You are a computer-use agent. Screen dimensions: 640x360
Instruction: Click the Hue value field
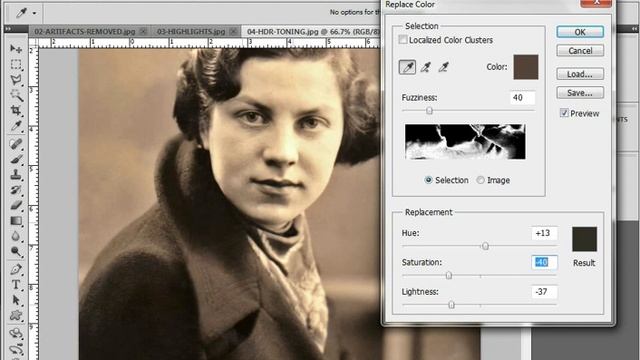pyautogui.click(x=544, y=233)
